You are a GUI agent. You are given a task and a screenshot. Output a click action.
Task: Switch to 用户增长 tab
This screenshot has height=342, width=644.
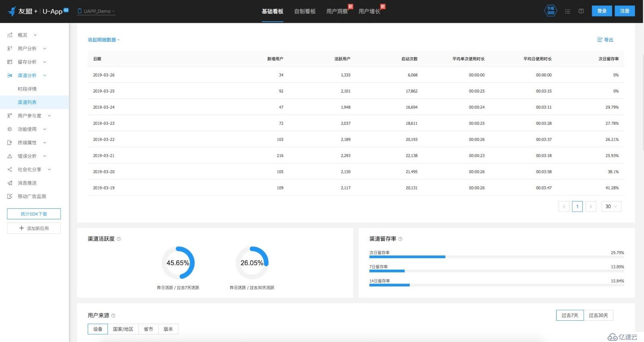[x=369, y=11]
